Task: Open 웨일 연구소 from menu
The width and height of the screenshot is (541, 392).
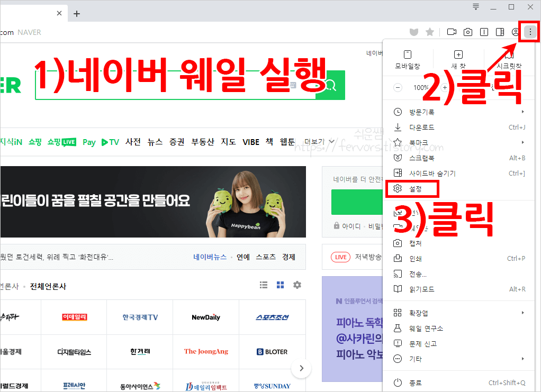Action: (459, 328)
